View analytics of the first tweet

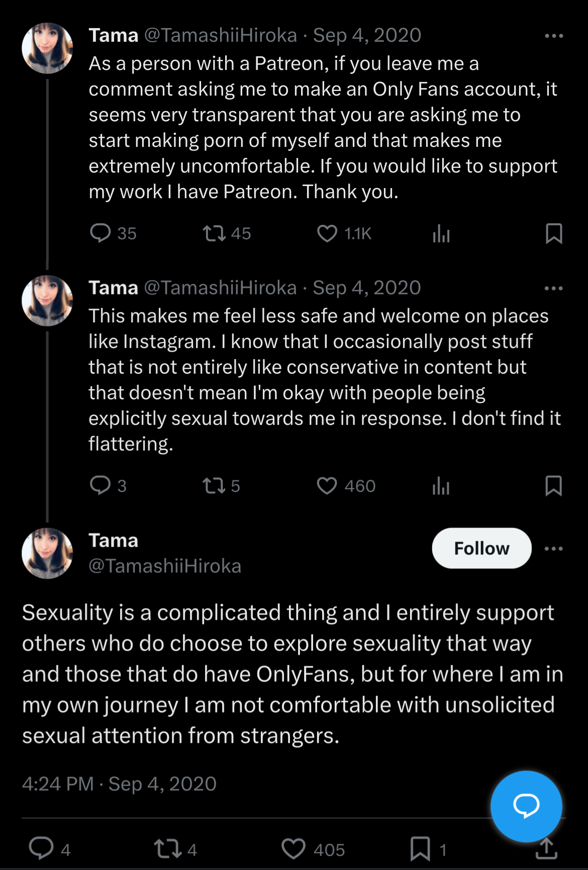point(441,233)
